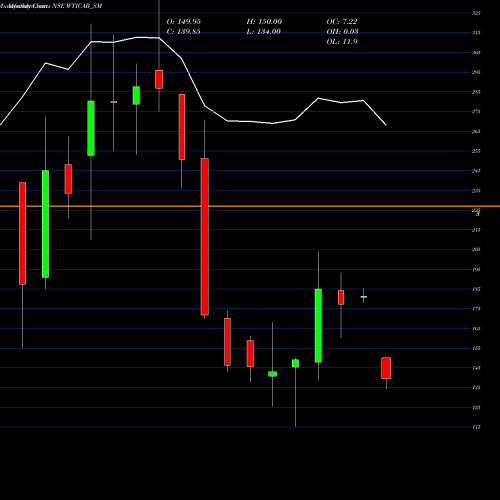Click the 185 price axis label
Viewport: 500px width, 500px height.
[x=476, y=289]
